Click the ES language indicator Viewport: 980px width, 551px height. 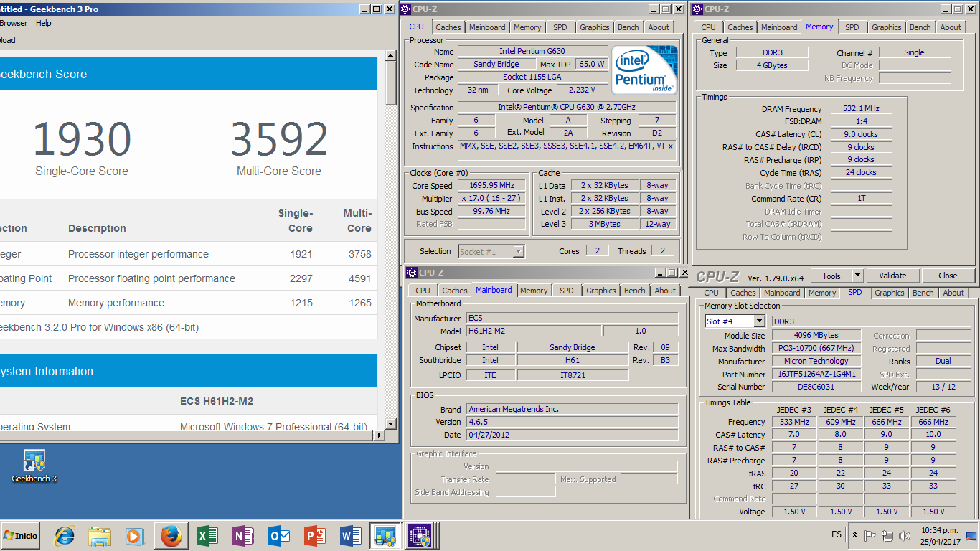pos(837,535)
